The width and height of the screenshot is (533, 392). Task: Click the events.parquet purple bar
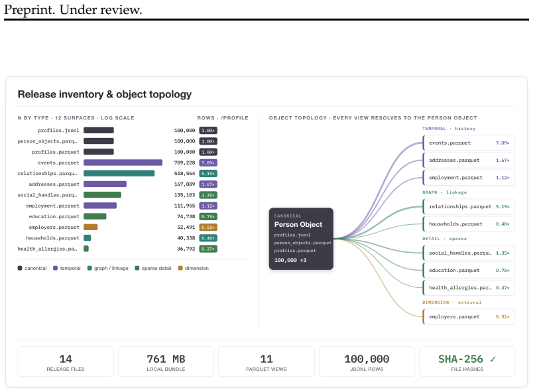[x=123, y=163]
